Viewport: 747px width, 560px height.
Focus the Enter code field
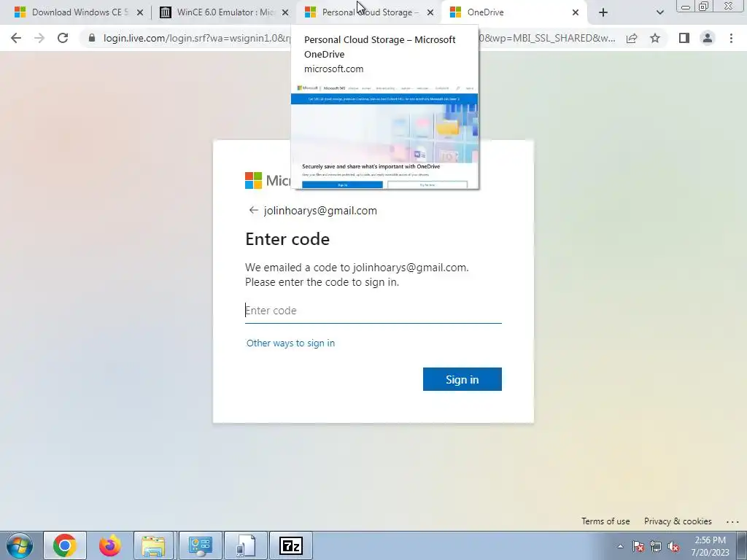(373, 311)
